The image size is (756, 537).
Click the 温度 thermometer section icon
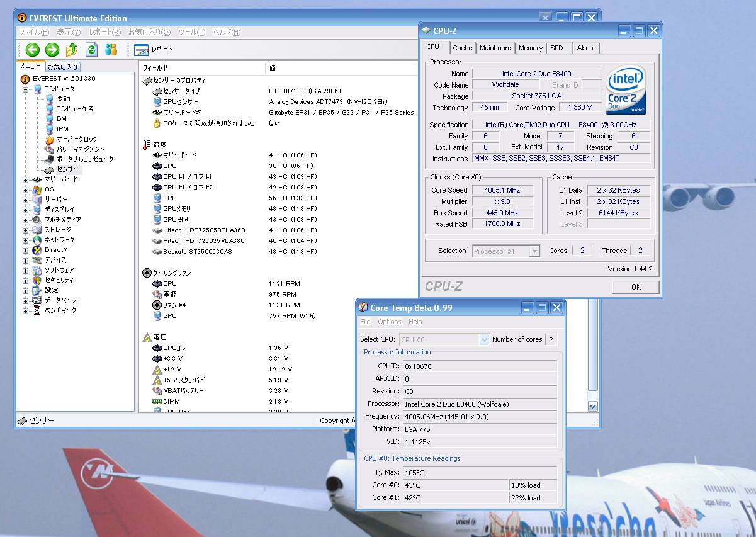pos(147,145)
